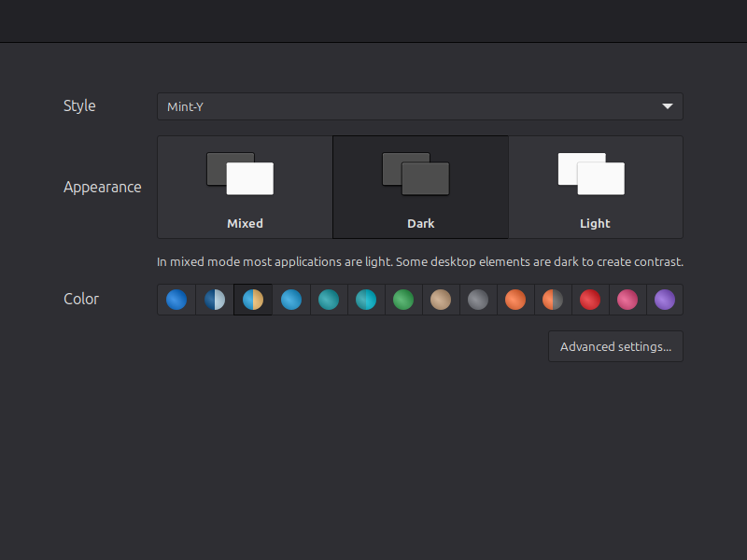Choose the grey color swatch

(478, 300)
